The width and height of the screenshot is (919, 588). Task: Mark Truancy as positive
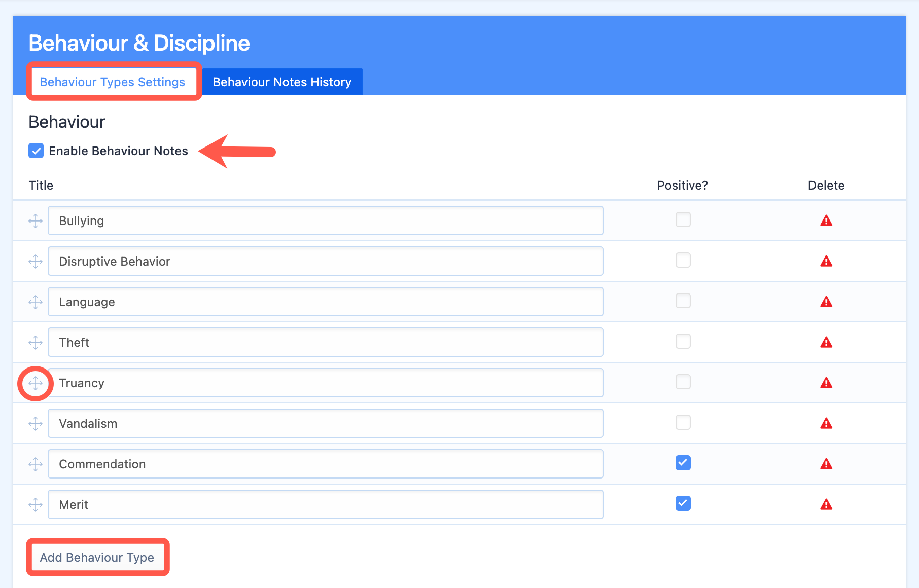683,382
